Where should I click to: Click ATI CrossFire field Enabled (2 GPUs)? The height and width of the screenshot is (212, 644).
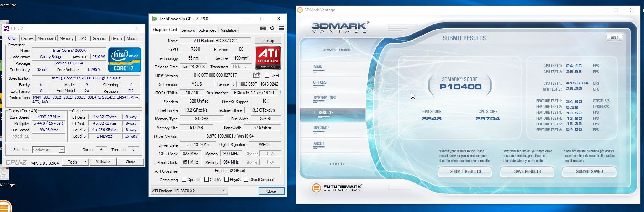click(230, 171)
